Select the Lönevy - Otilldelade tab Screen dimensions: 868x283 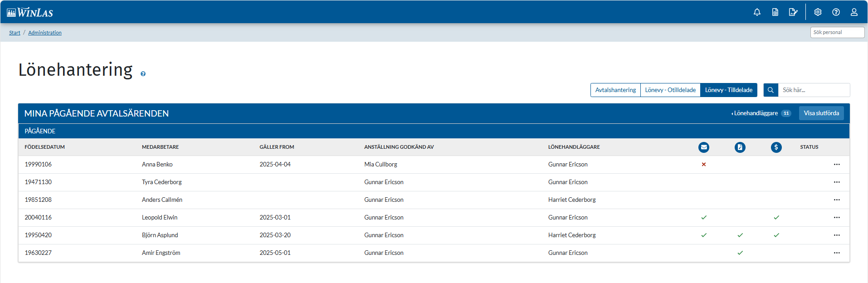click(x=670, y=90)
